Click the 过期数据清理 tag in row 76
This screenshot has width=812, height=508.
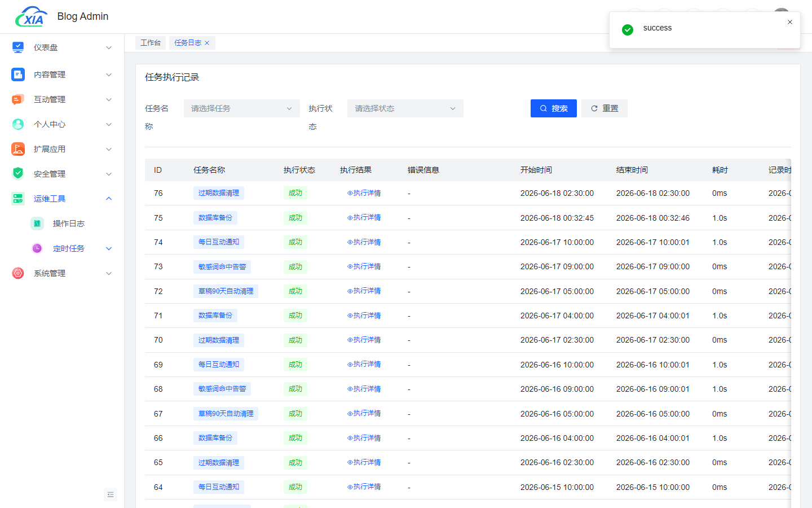coord(219,193)
